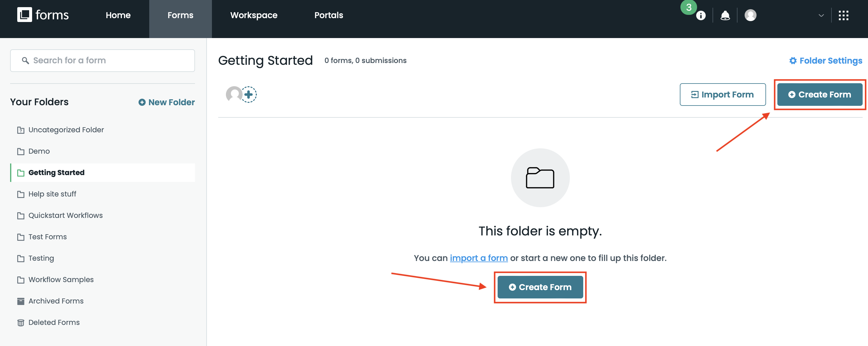
Task: Click the Deleted Forms trash icon
Action: [21, 323]
